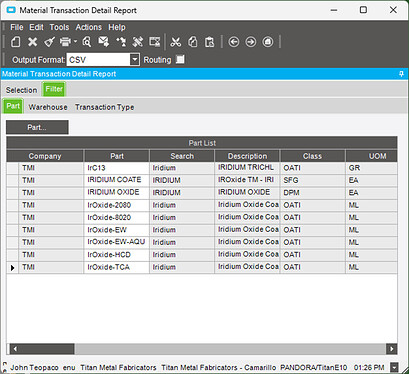Open the Output Format dropdown arrow

tap(134, 60)
